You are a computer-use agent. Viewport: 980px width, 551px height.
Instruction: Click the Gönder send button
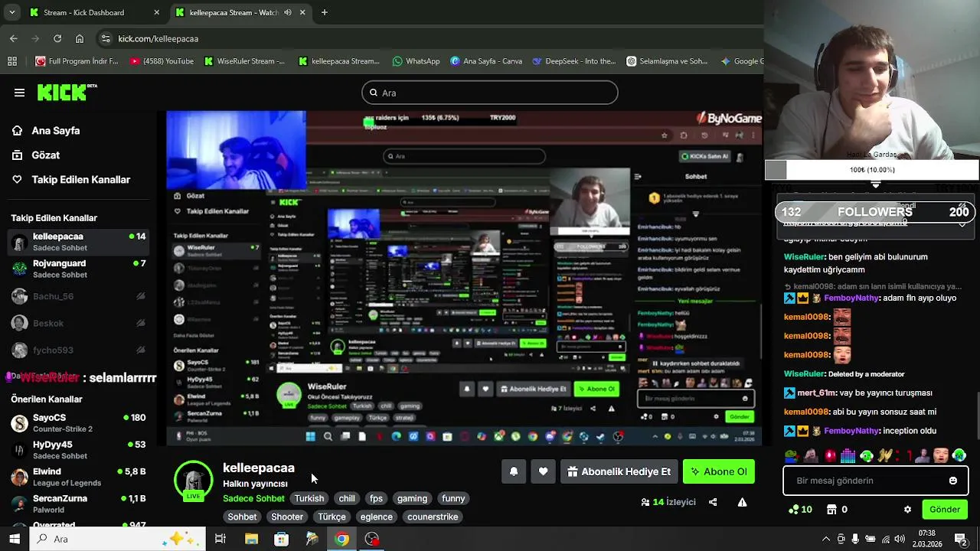point(945,509)
